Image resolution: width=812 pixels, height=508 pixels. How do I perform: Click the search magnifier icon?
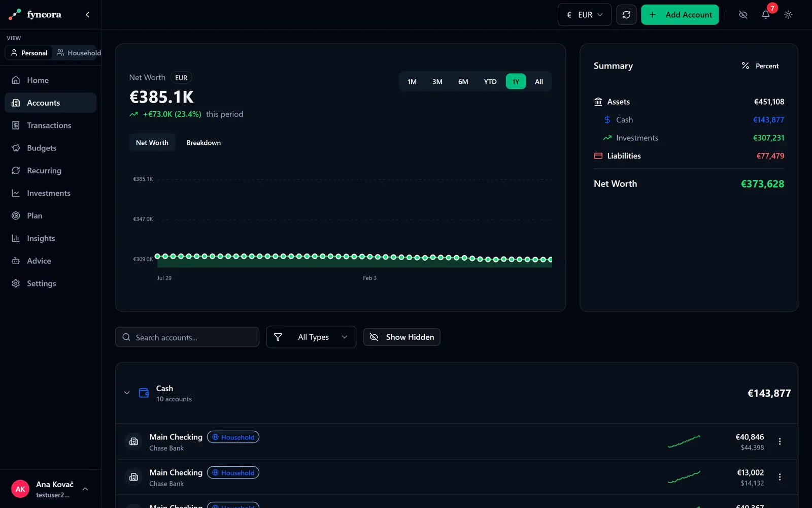tap(126, 337)
